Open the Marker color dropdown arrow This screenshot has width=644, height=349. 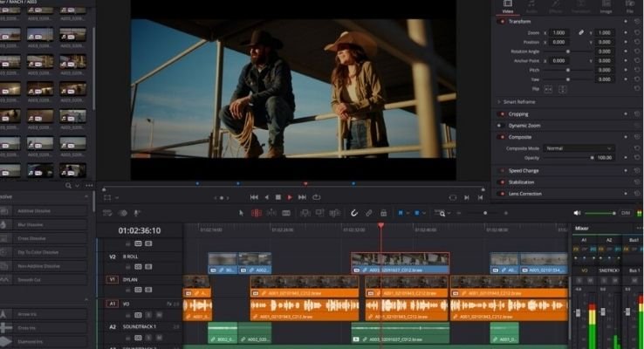tap(424, 213)
